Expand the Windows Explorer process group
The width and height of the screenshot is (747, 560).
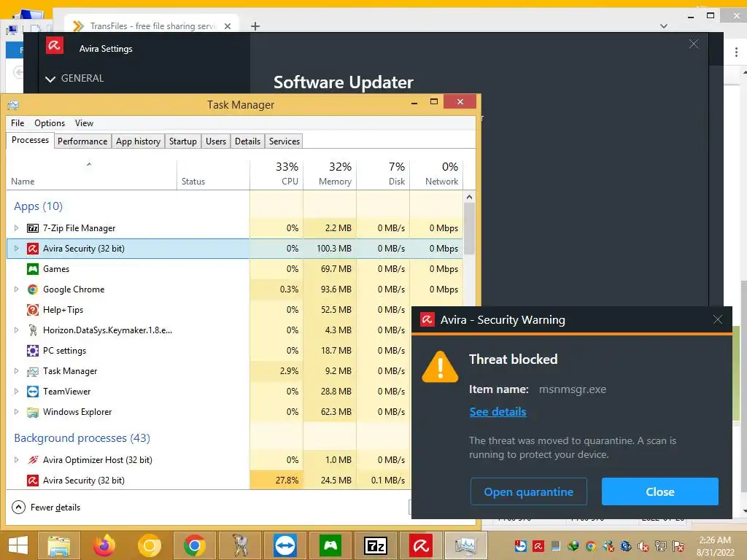(16, 412)
